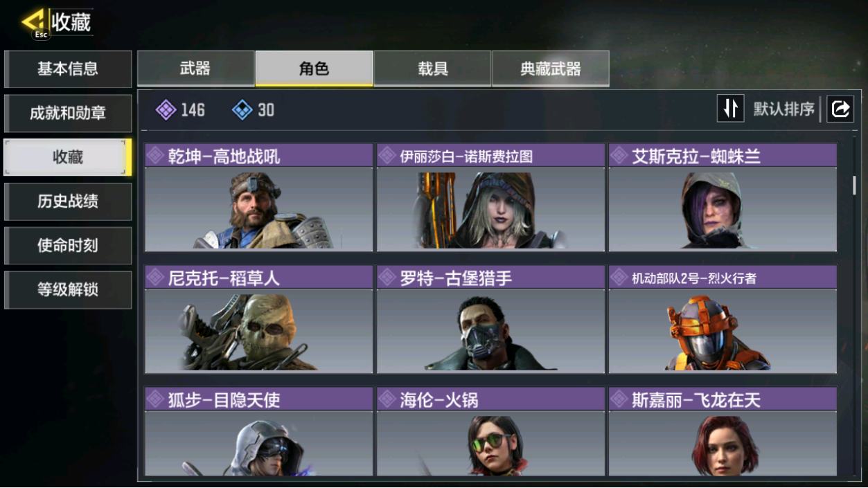The image size is (868, 488).
Task: Click the yellow back arrow icon
Action: tap(35, 23)
